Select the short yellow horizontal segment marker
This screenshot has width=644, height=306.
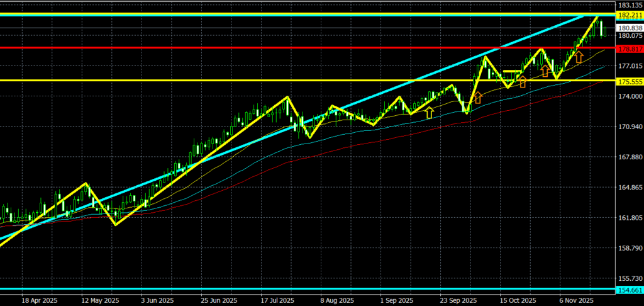pos(511,72)
